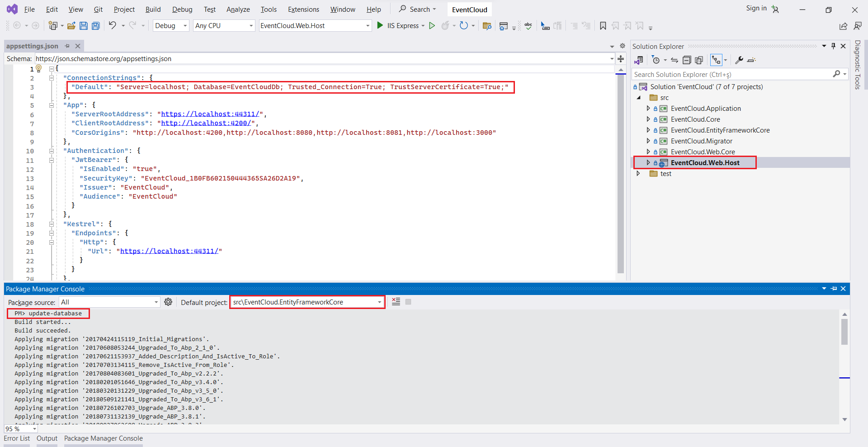Open the Git menu

[x=98, y=10]
